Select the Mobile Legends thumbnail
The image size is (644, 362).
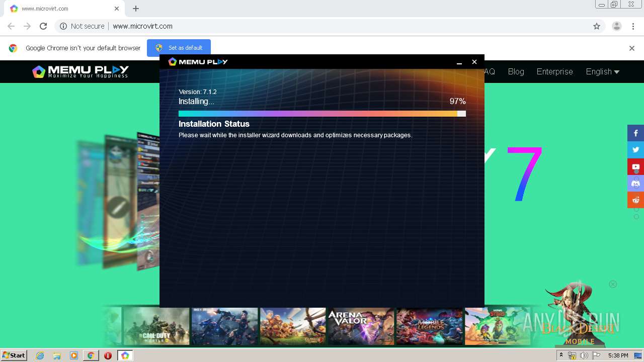pyautogui.click(x=429, y=326)
